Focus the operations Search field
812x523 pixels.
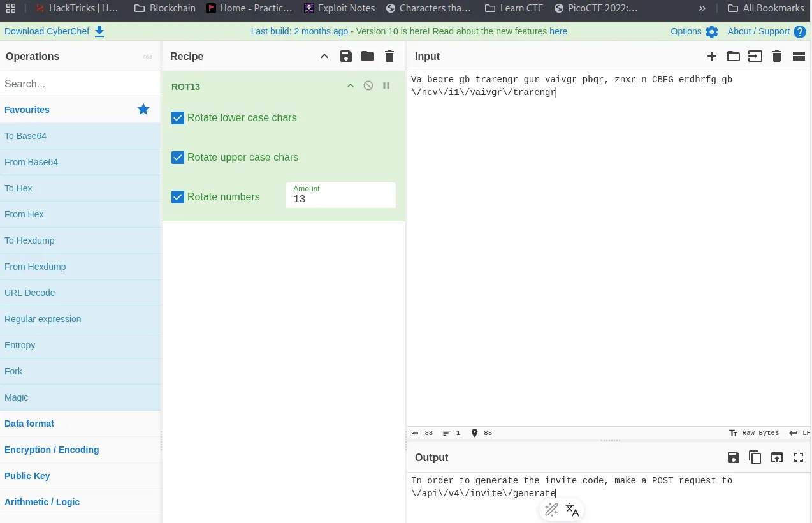pos(80,84)
